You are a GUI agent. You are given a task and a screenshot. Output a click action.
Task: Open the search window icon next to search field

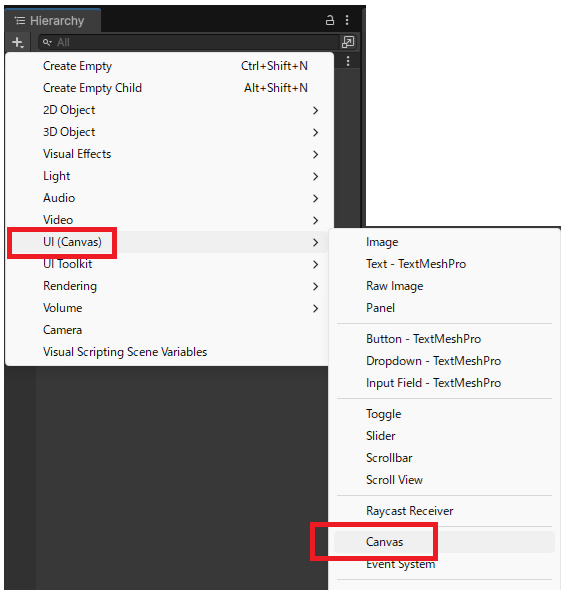(x=348, y=42)
